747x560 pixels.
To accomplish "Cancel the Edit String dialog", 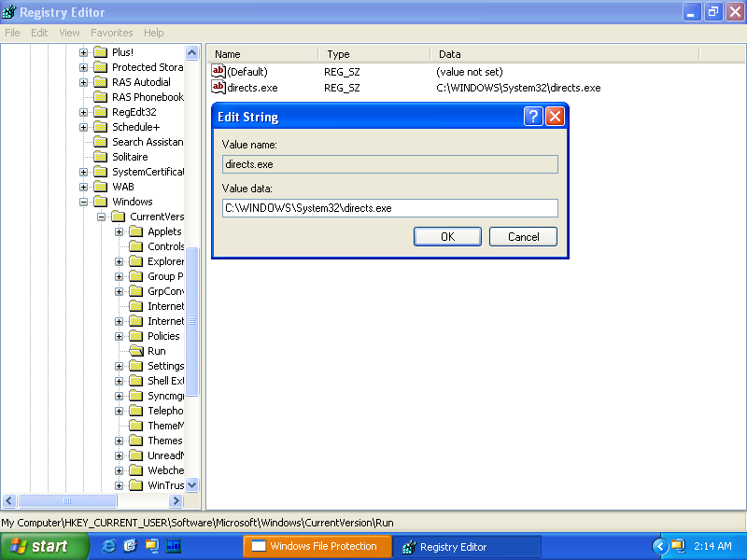I will [x=523, y=237].
